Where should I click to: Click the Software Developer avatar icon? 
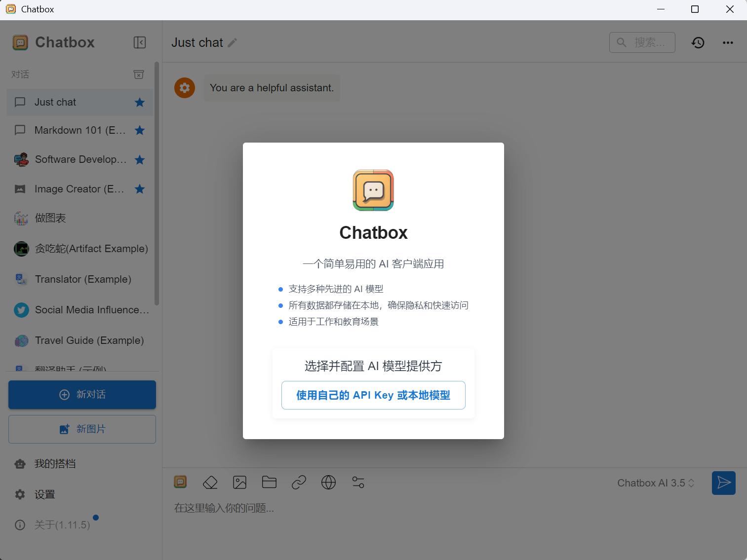click(21, 159)
